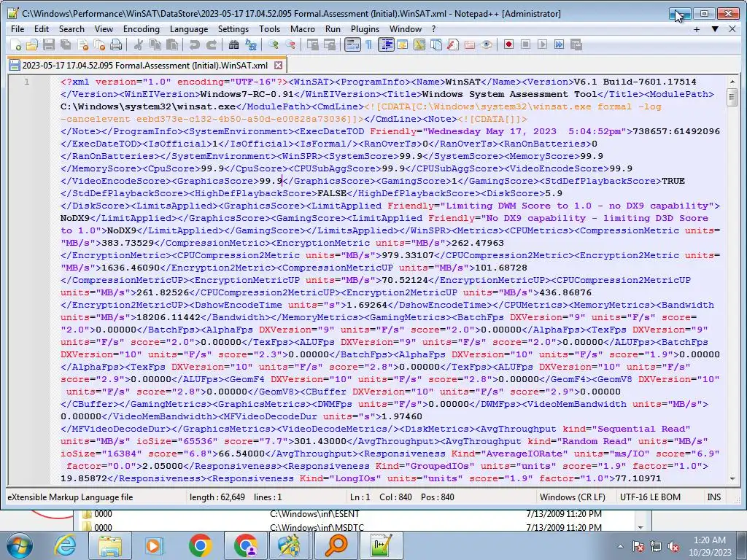Click the Open file toolbar icon
This screenshot has height=560, width=747.
point(32,44)
